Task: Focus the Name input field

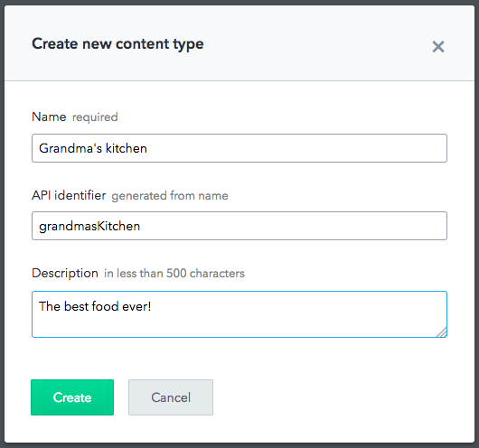Action: click(239, 148)
